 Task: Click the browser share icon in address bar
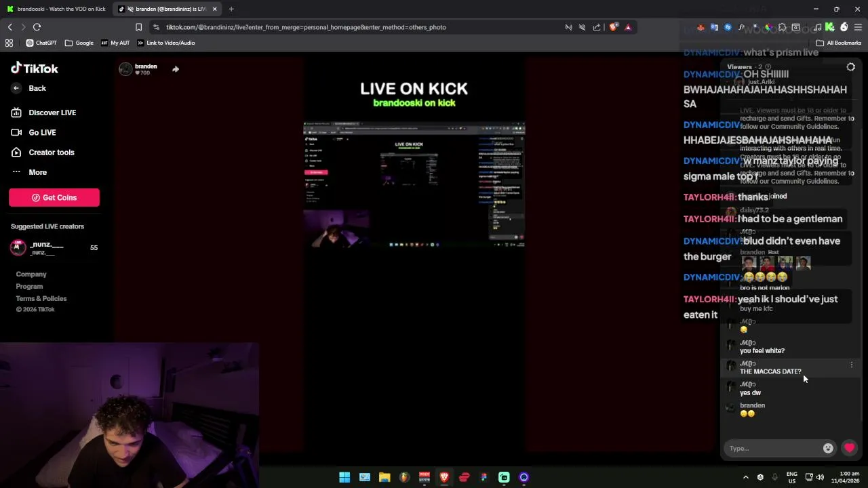click(597, 27)
